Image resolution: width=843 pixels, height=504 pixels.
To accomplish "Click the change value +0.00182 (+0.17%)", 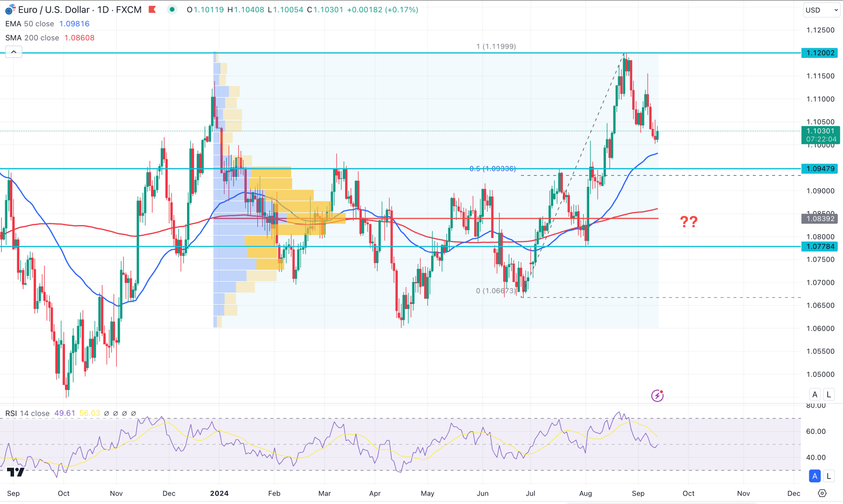I will (x=382, y=10).
